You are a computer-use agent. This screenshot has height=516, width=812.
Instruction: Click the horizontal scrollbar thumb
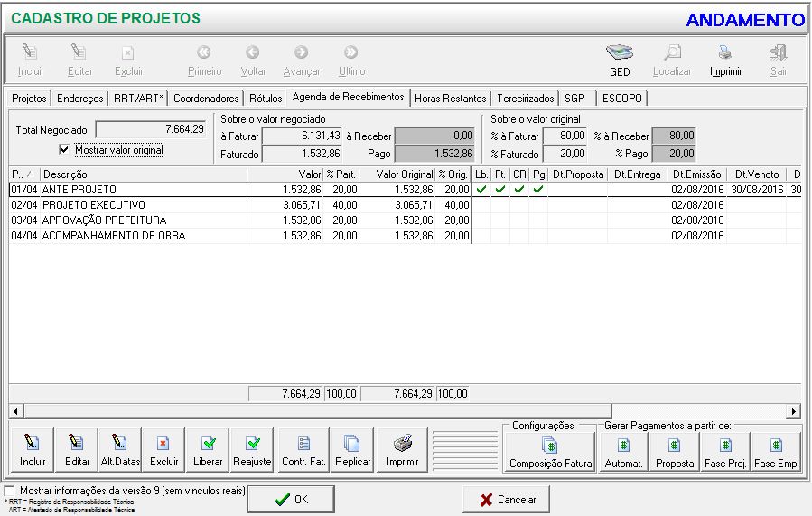click(x=317, y=411)
